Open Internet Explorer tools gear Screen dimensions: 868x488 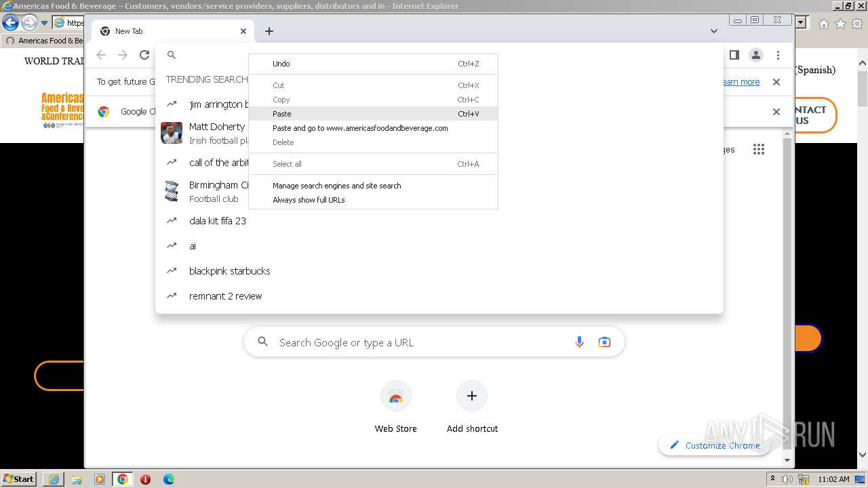tap(856, 24)
